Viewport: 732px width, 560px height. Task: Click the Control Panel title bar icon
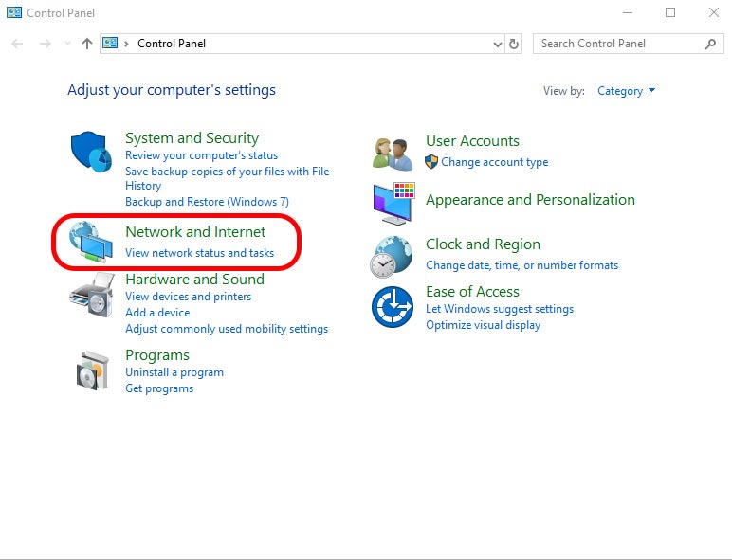click(14, 12)
